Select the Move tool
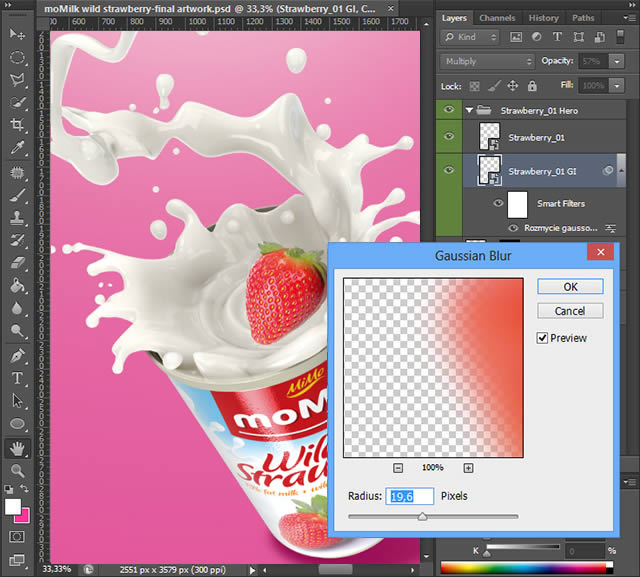 17,34
